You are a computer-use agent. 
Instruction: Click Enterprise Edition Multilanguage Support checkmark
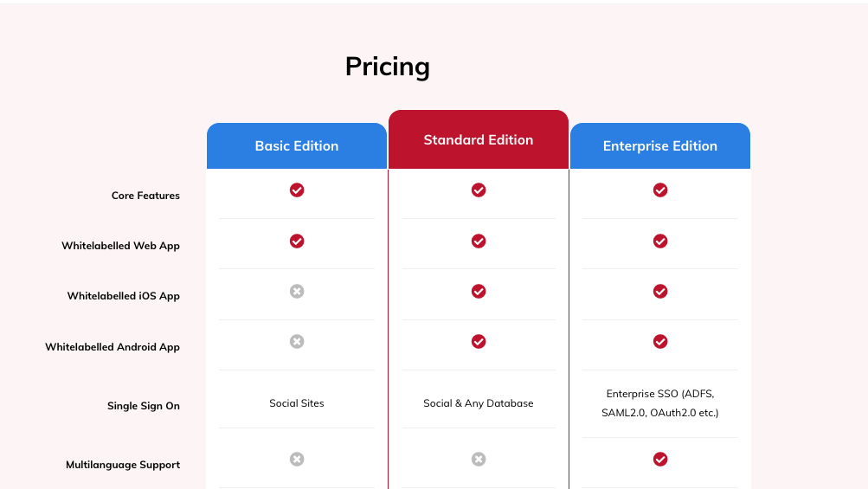660,459
